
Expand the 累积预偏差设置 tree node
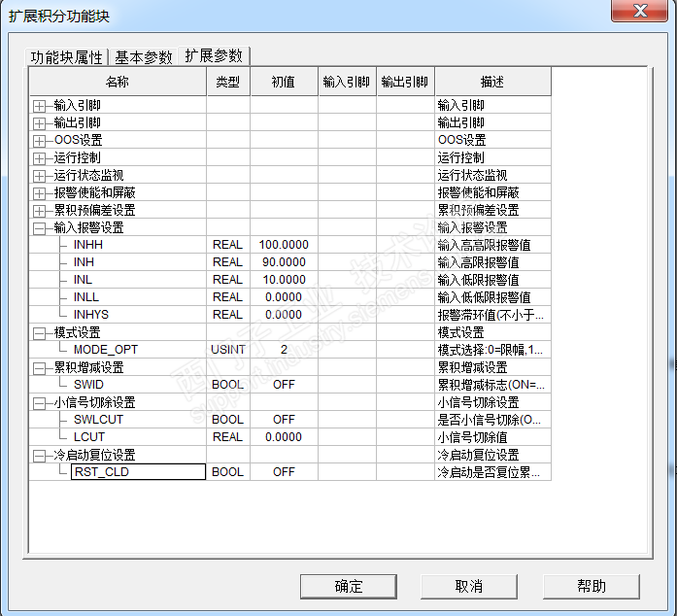pos(39,211)
